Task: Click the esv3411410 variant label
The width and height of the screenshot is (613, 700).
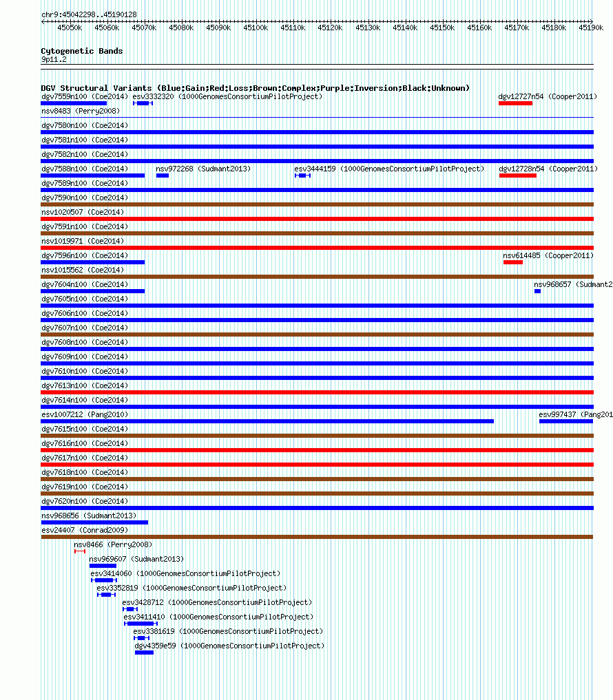Action: point(218,617)
